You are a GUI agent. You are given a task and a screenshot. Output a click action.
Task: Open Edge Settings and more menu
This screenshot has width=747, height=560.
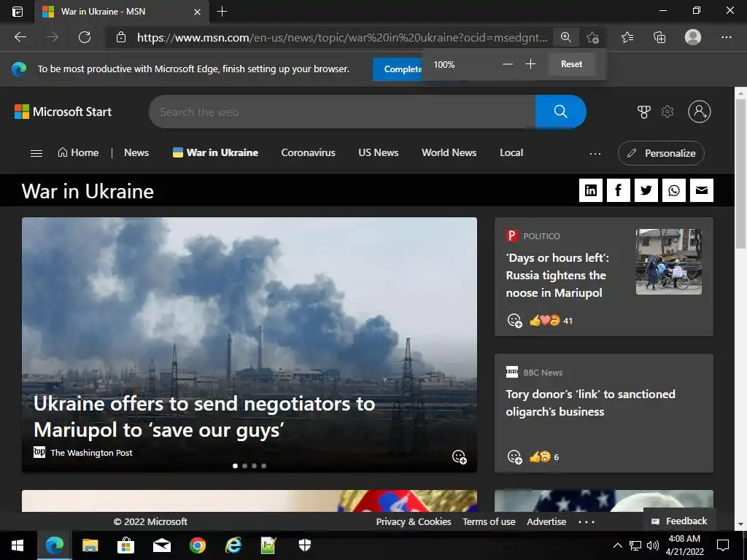coord(726,37)
